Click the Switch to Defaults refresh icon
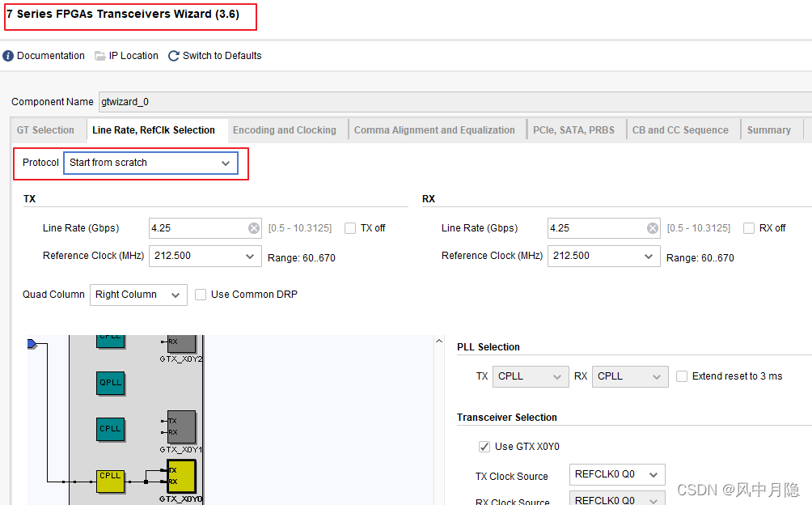The width and height of the screenshot is (812, 505). [174, 56]
